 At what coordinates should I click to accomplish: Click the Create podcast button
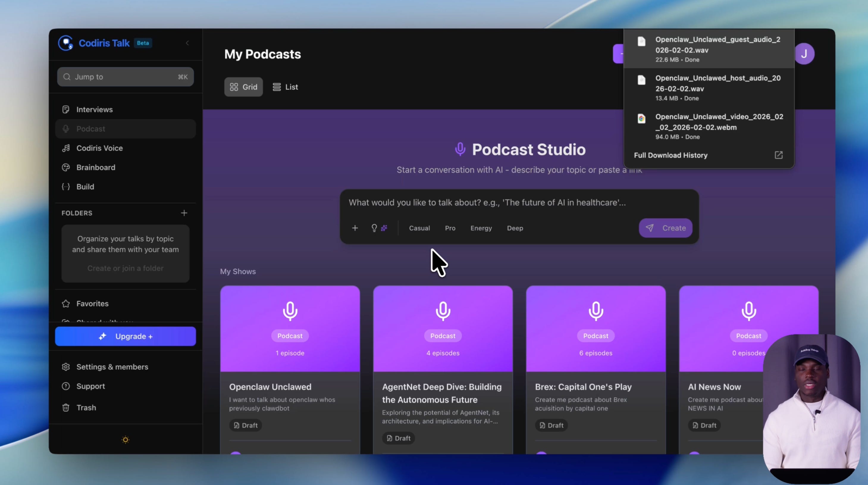pos(665,228)
